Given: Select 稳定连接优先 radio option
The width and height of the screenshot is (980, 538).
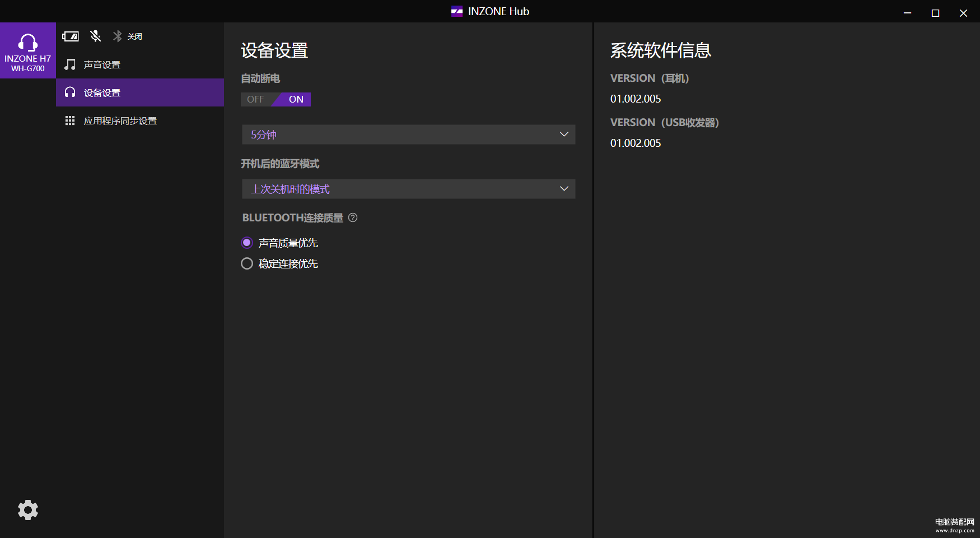Looking at the screenshot, I should (279, 263).
